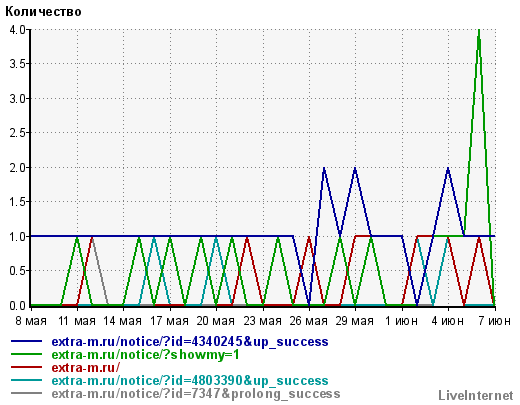The height and width of the screenshot is (405, 520).
Task: Click the Количество chart title
Action: click(43, 12)
